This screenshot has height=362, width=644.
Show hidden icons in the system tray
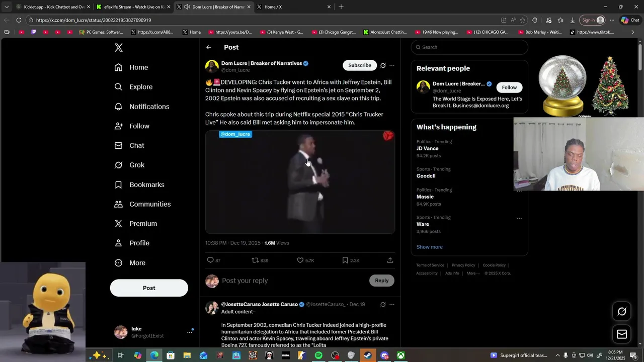(x=557, y=355)
